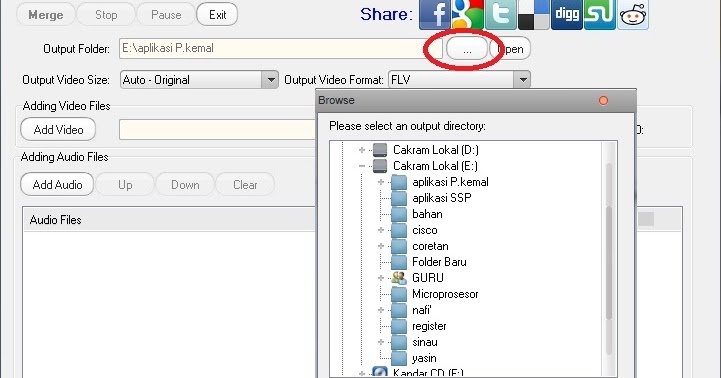Expand the aplikasi P.kemal folder node
The image size is (721, 378).
[x=381, y=182]
